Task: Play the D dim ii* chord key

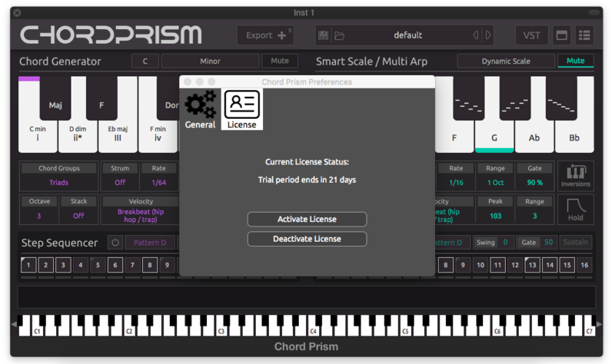Action: point(78,135)
